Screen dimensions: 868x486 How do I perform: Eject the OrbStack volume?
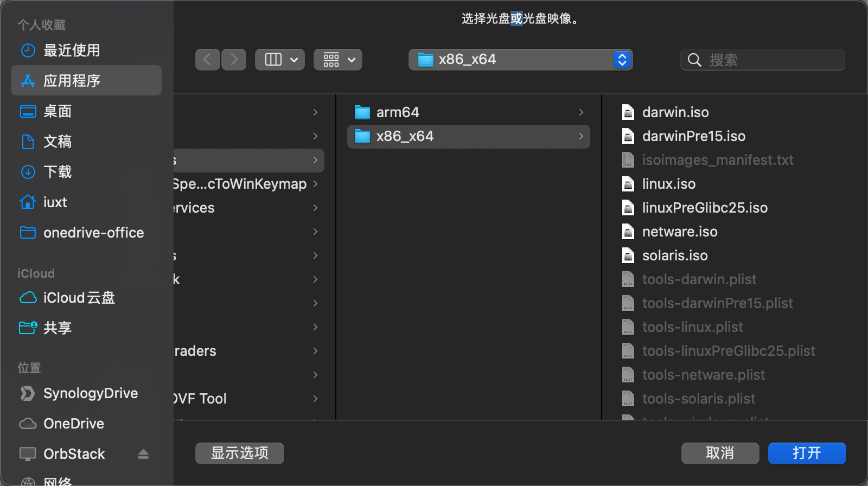pos(143,454)
